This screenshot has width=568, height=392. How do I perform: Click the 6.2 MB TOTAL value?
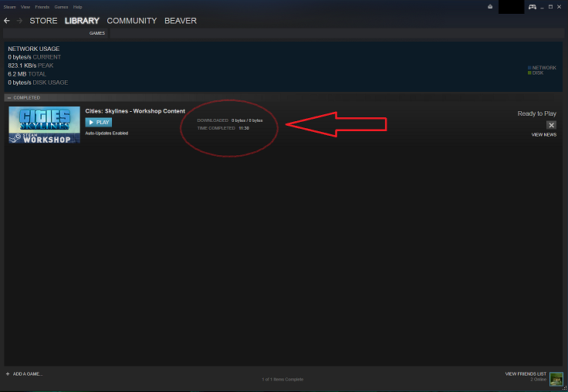pos(27,74)
